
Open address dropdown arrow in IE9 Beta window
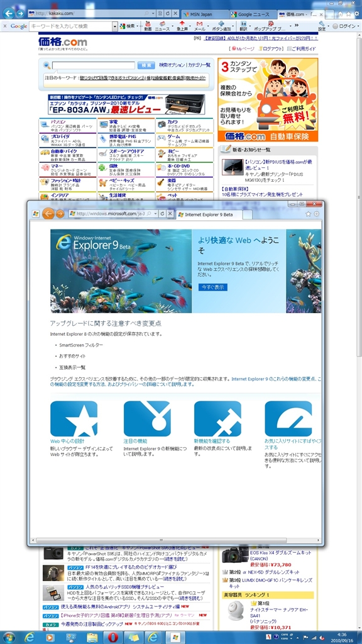point(156,214)
